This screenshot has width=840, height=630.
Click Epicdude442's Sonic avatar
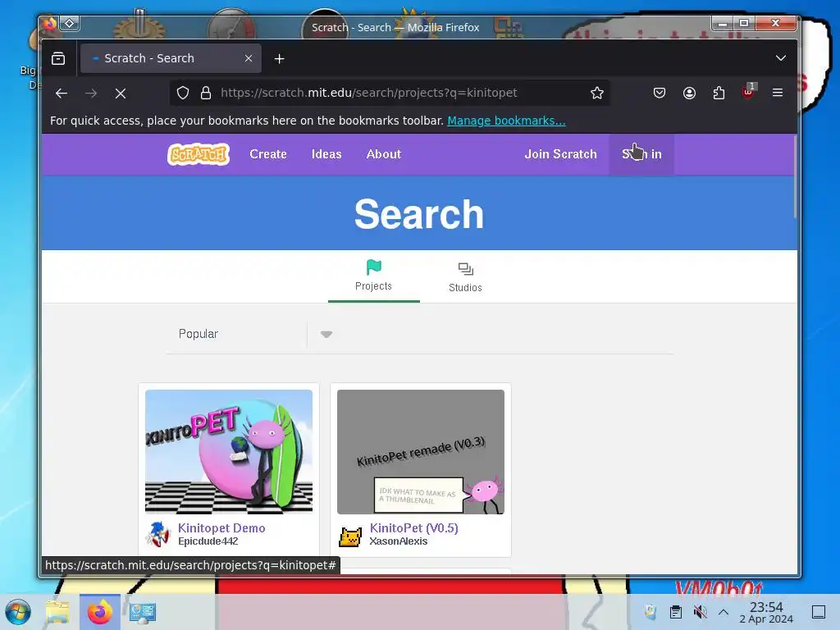(x=158, y=535)
